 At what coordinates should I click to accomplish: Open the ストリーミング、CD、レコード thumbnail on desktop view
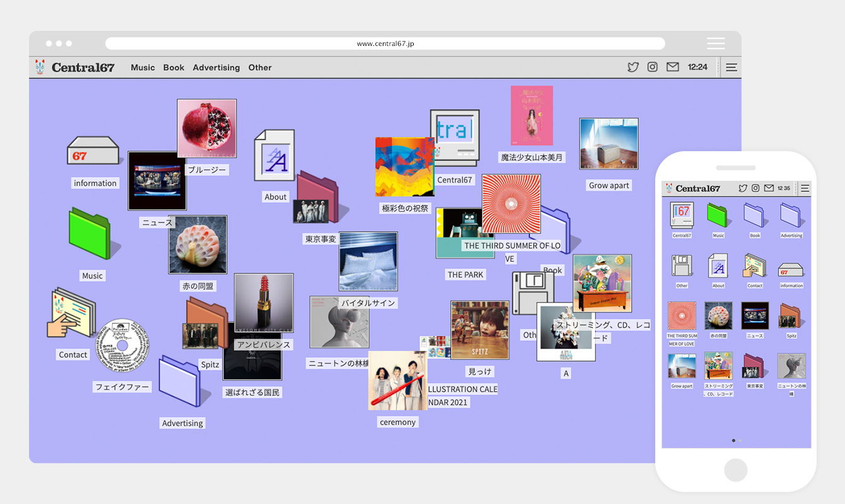point(602,283)
